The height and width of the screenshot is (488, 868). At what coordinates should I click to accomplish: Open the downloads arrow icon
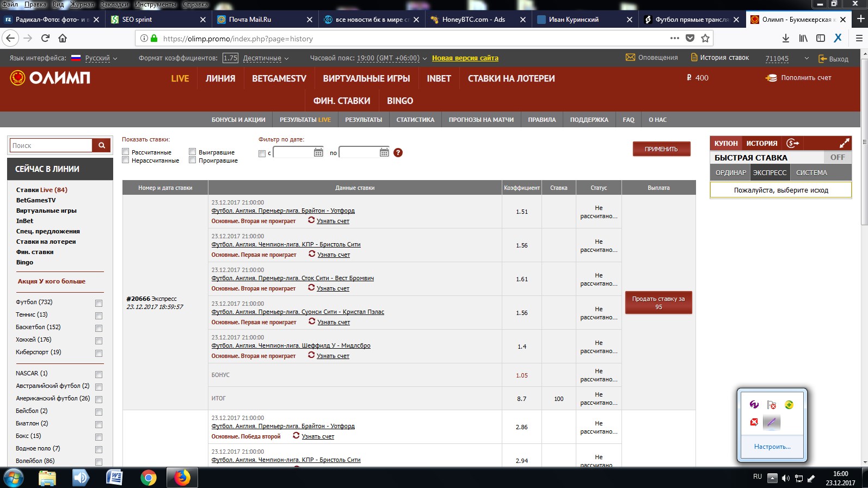click(785, 38)
